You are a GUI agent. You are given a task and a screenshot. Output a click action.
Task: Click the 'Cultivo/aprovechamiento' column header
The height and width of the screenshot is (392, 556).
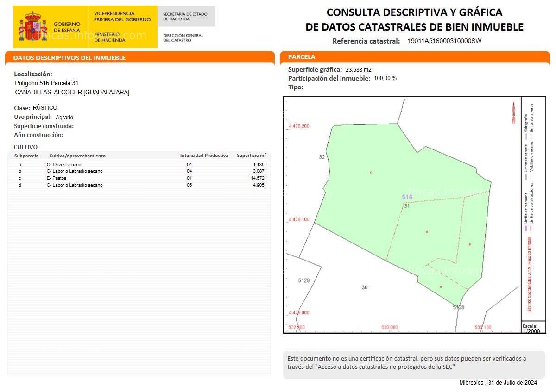pos(77,156)
